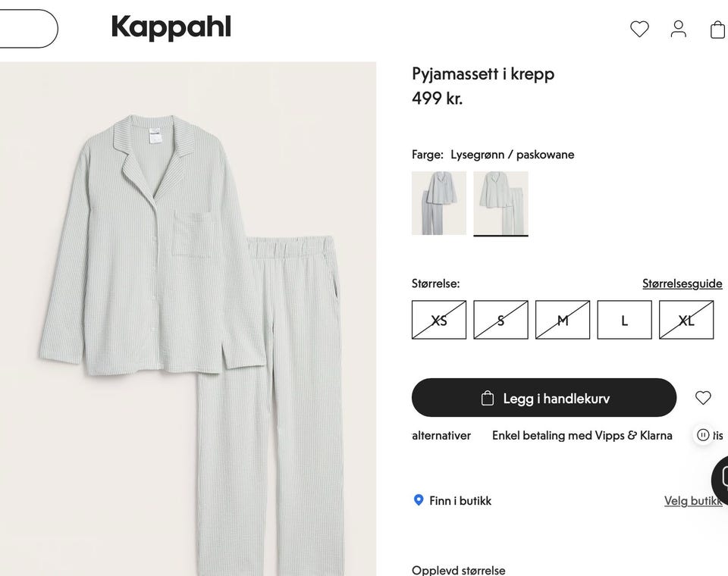Select the light green pajama color swatch
Image resolution: width=728 pixels, height=576 pixels.
pos(500,203)
